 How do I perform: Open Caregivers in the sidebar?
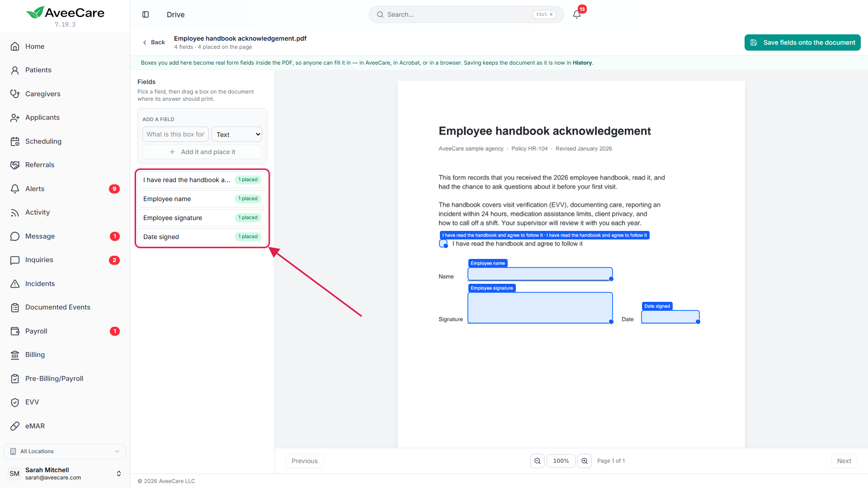(x=65, y=94)
